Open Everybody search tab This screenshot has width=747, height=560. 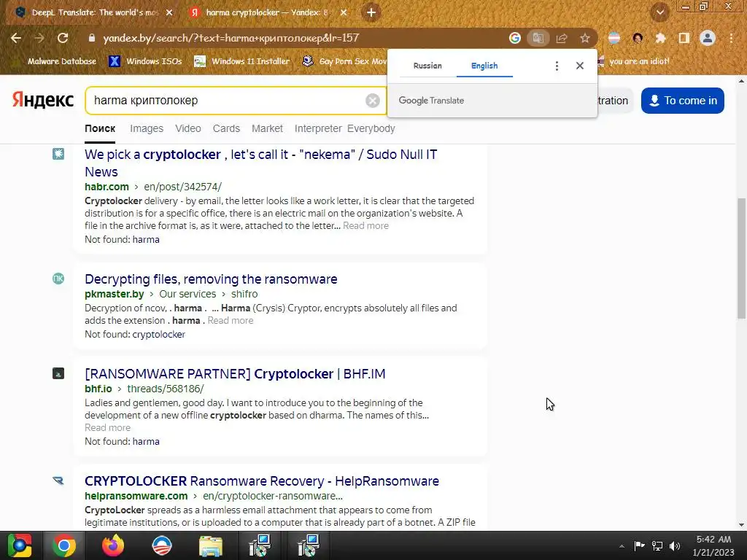point(371,128)
